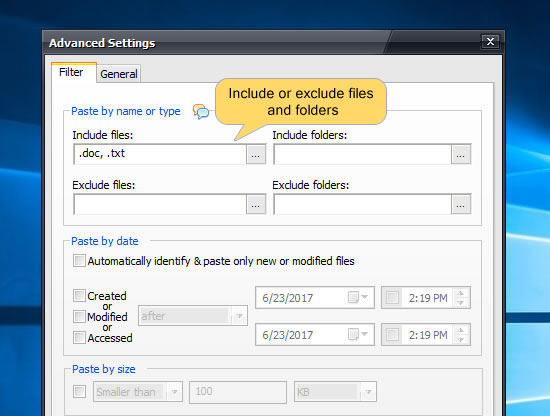The height and width of the screenshot is (416, 550).
Task: Browse button next to Include files
Action: (x=256, y=154)
